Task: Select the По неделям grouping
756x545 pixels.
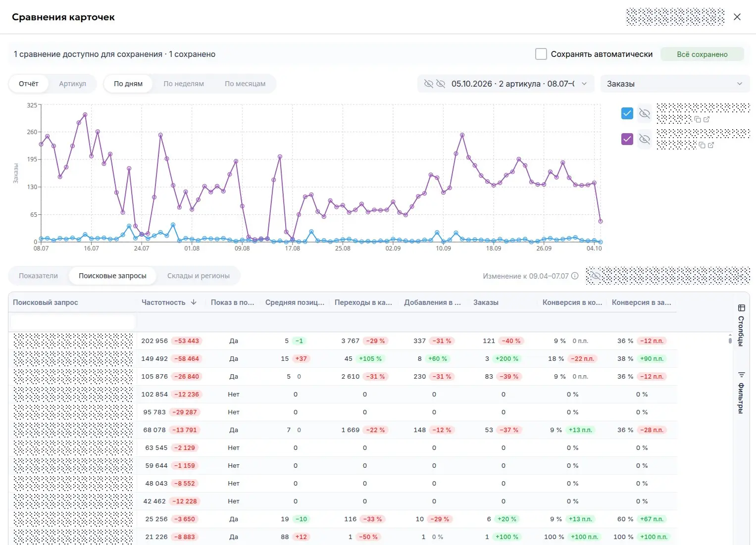Action: click(x=184, y=84)
